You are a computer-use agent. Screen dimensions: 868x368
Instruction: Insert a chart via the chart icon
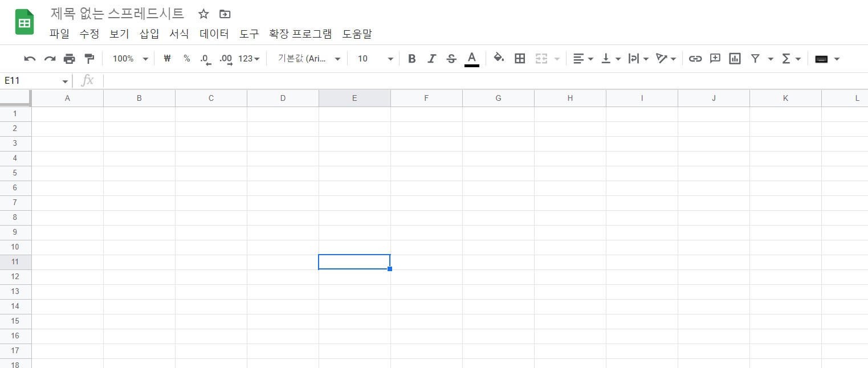(734, 59)
